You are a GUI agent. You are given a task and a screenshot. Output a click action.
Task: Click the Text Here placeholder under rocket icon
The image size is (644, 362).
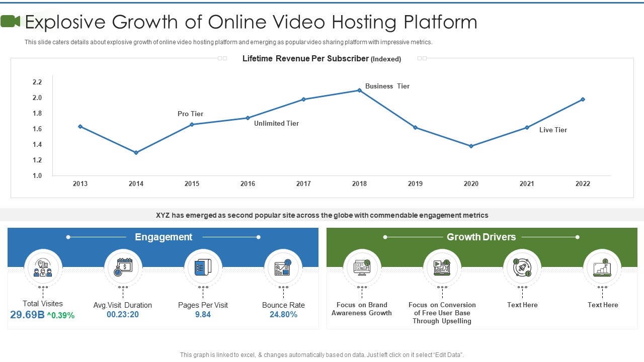pos(522,305)
